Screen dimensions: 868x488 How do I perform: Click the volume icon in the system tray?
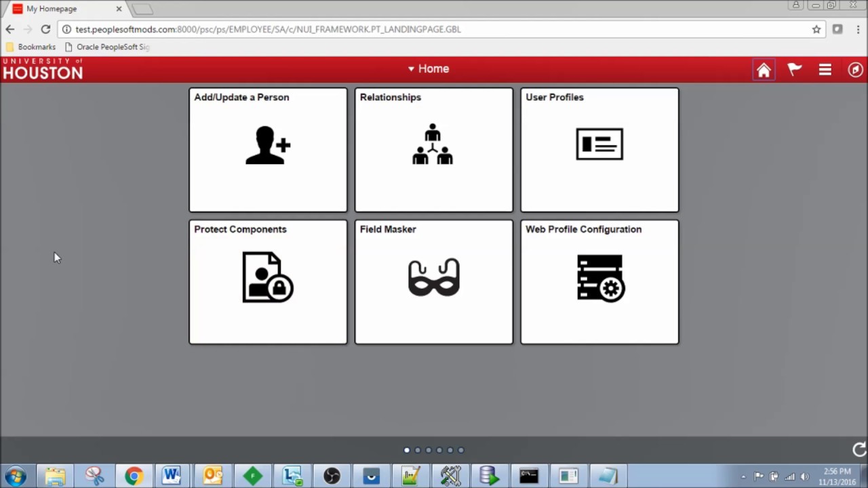[805, 476]
